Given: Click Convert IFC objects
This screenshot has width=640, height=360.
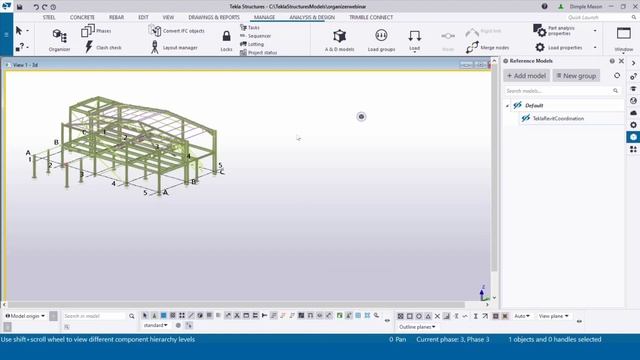Looking at the screenshot, I should 176,31.
